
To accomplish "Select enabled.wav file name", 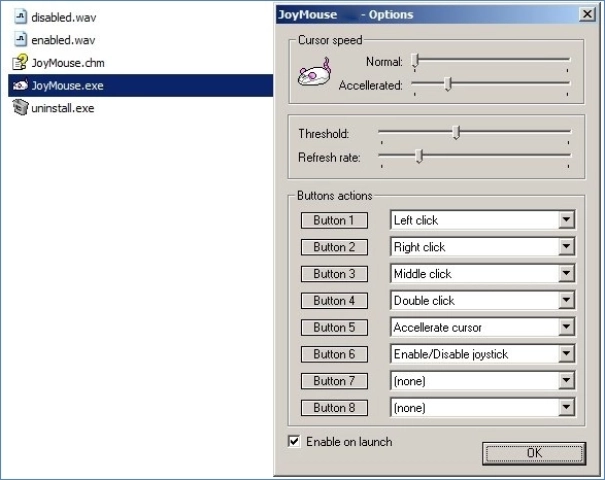I will (63, 40).
